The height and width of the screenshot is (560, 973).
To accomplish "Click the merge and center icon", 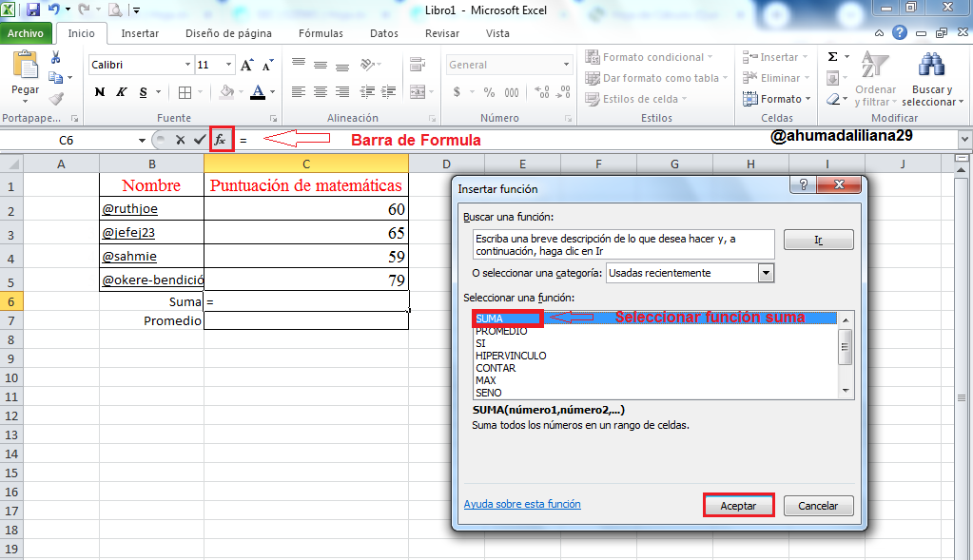I will tap(418, 92).
